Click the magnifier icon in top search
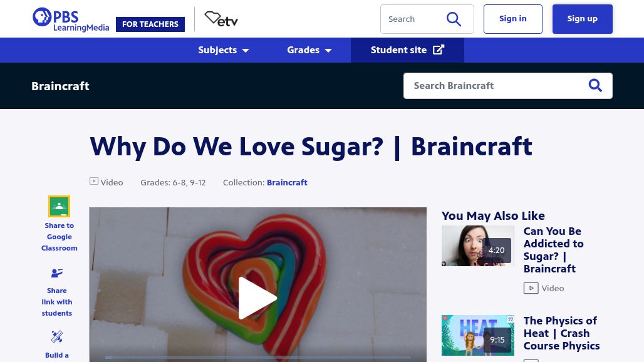The width and height of the screenshot is (644, 362). (454, 19)
